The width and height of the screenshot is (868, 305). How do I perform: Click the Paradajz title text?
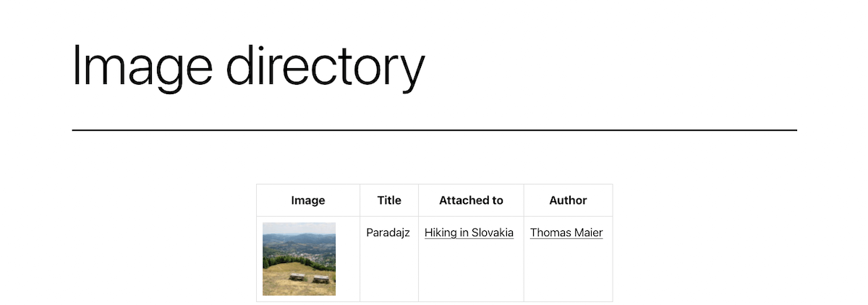388,233
